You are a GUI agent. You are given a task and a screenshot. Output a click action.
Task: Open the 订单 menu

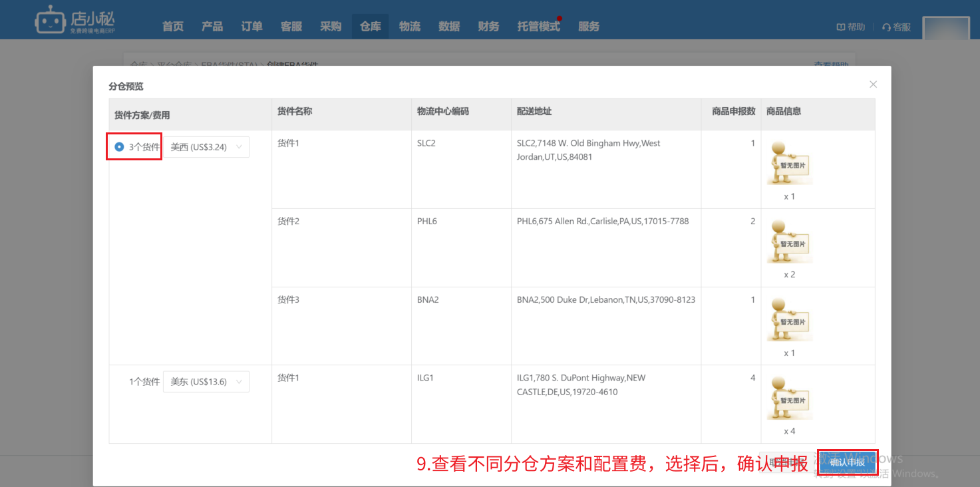click(251, 27)
